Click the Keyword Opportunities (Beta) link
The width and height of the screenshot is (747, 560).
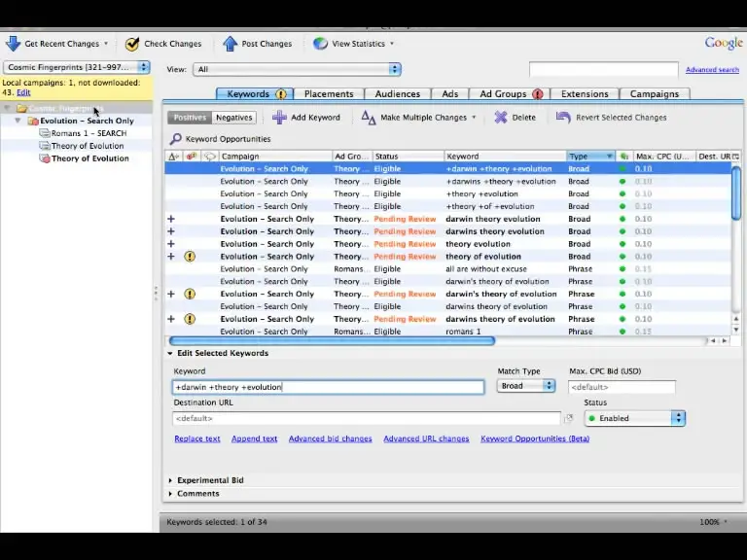click(535, 438)
